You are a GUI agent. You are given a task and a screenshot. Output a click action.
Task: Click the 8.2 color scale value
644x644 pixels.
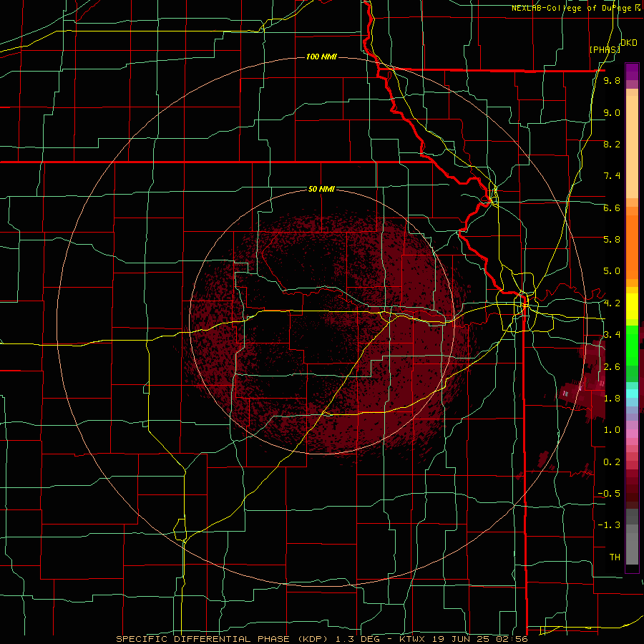tap(612, 144)
